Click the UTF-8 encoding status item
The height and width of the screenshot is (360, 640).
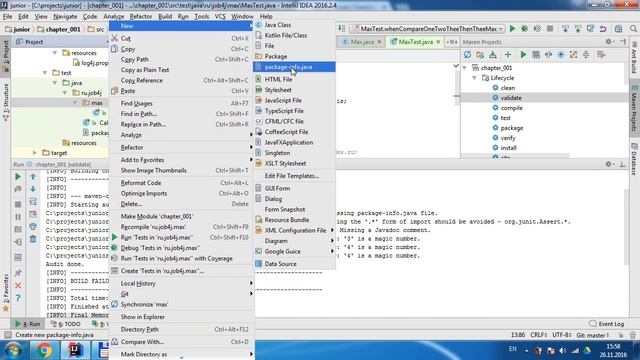(562, 335)
